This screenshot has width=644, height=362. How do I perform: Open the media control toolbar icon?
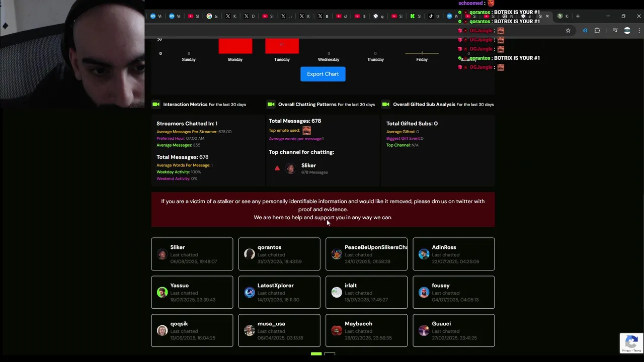615,31
